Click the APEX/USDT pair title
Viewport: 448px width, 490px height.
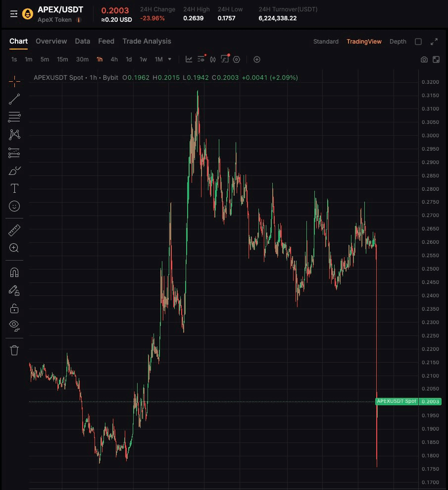coord(60,10)
